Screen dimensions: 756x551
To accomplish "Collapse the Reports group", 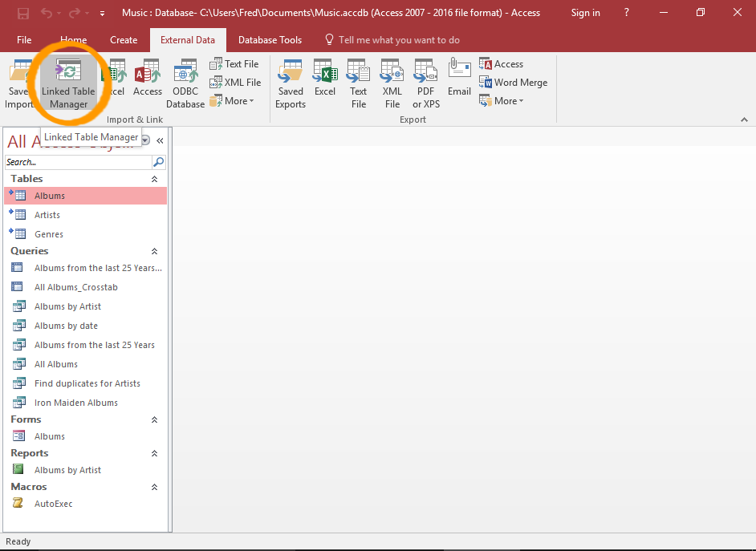I will pos(154,454).
